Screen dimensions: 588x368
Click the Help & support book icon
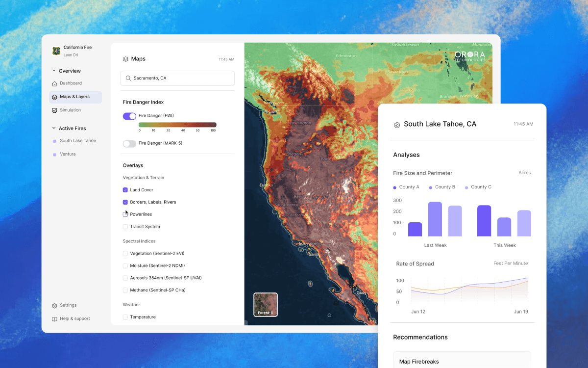[x=54, y=319]
